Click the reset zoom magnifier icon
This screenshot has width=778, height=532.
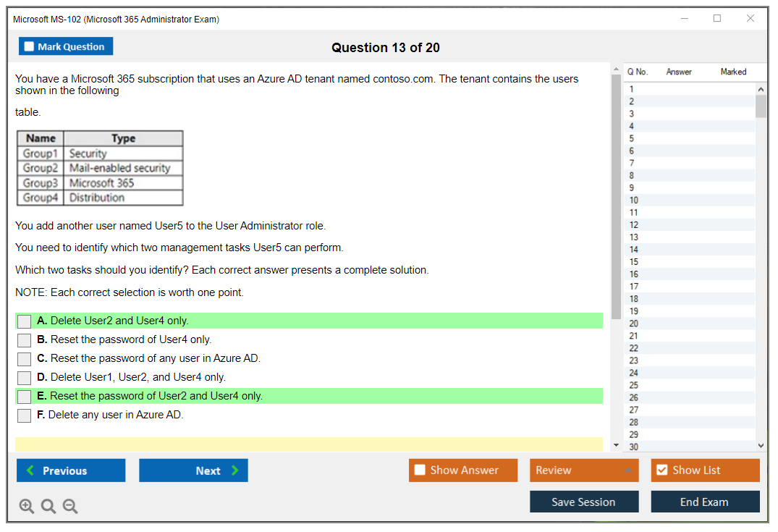coord(48,506)
